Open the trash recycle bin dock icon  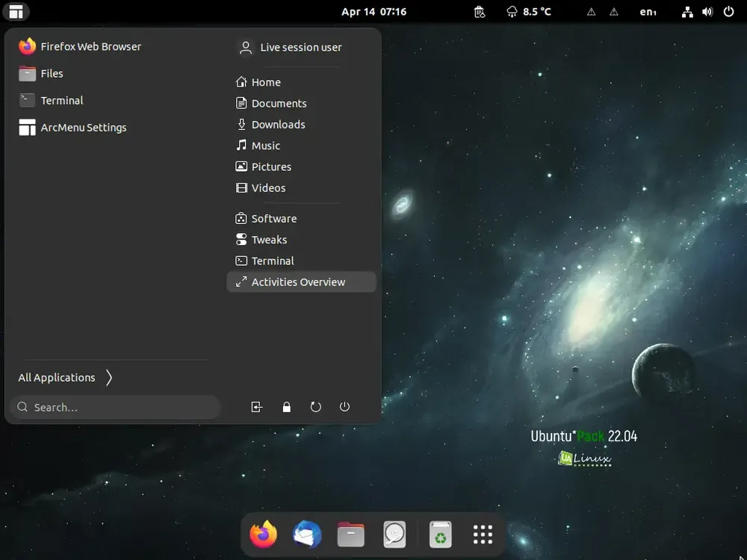pyautogui.click(x=440, y=535)
